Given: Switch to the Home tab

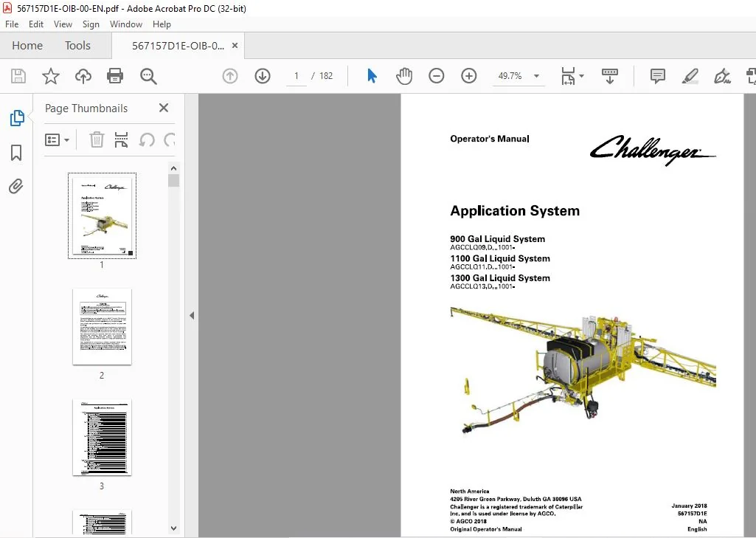Looking at the screenshot, I should click(x=27, y=46).
